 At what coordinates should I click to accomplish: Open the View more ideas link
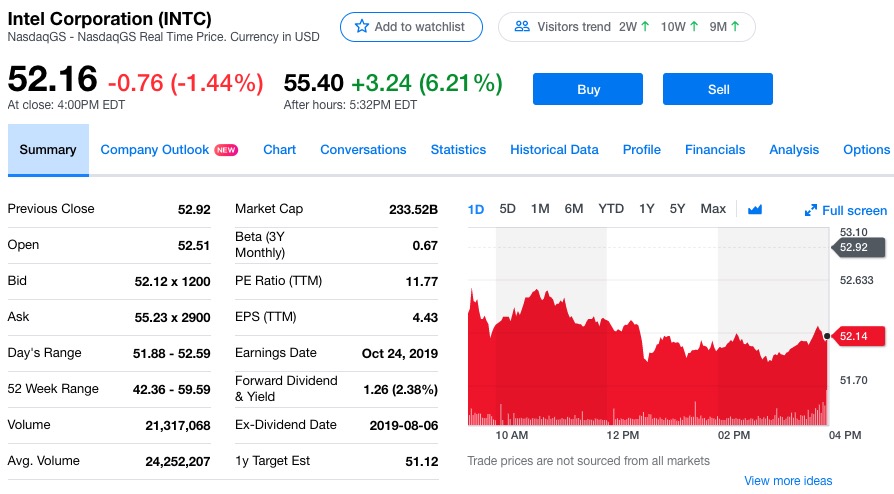[x=788, y=481]
